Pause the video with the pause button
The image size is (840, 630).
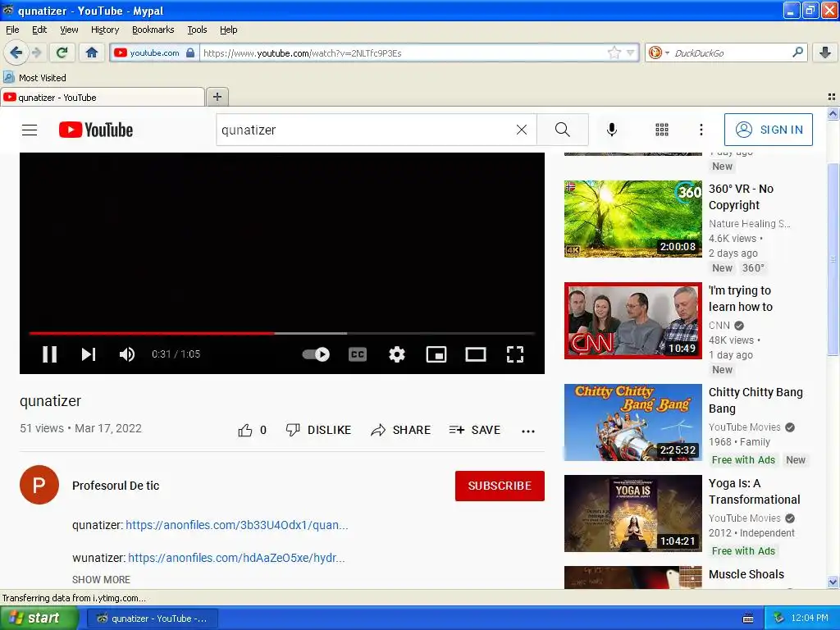coord(49,354)
